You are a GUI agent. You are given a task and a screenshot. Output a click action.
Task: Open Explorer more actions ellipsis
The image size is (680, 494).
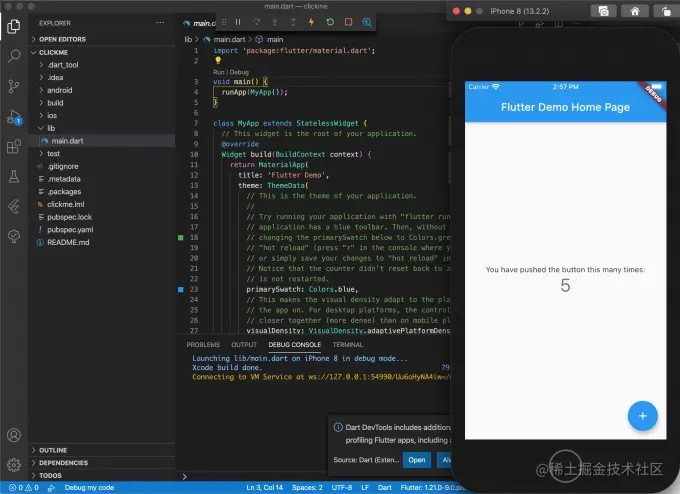[x=160, y=23]
